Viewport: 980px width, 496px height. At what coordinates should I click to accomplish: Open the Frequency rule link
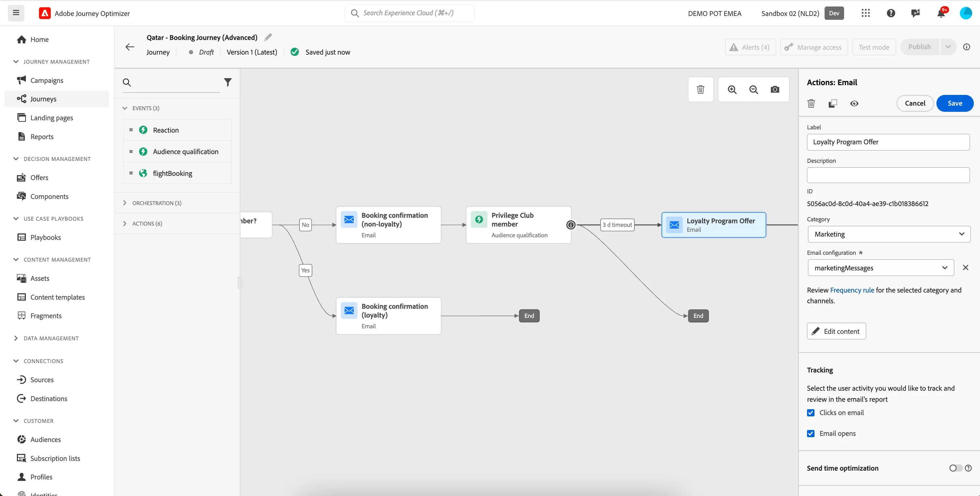pos(852,290)
